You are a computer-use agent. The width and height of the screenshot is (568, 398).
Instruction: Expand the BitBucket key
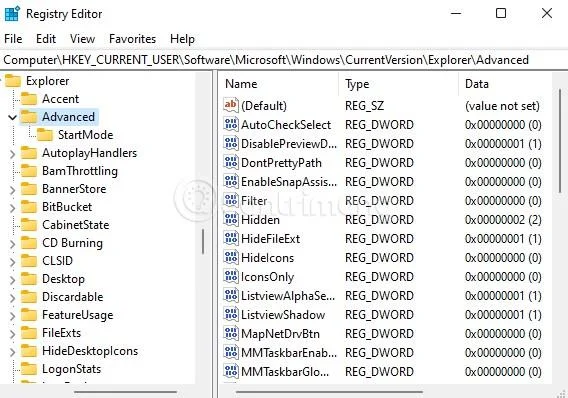pyautogui.click(x=12, y=208)
